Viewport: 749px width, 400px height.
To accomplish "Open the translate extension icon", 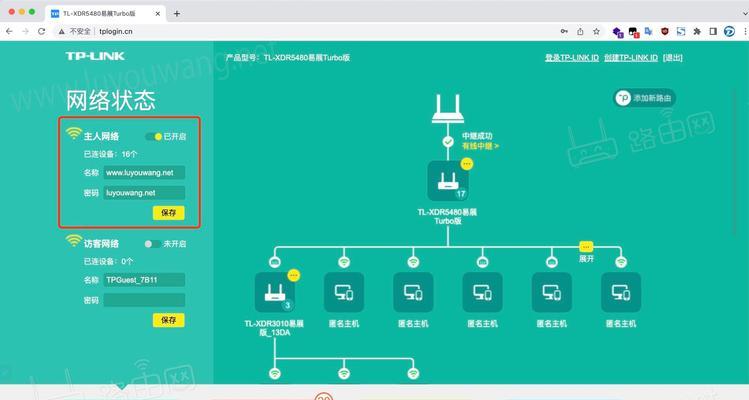I will pyautogui.click(x=649, y=32).
